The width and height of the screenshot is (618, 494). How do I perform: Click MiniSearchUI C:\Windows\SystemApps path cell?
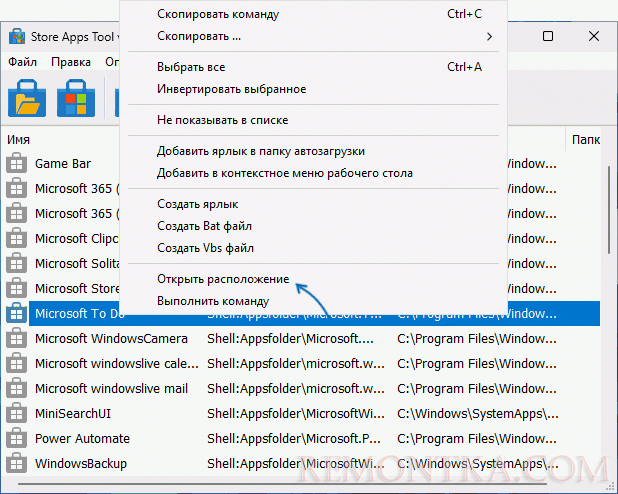point(478,414)
